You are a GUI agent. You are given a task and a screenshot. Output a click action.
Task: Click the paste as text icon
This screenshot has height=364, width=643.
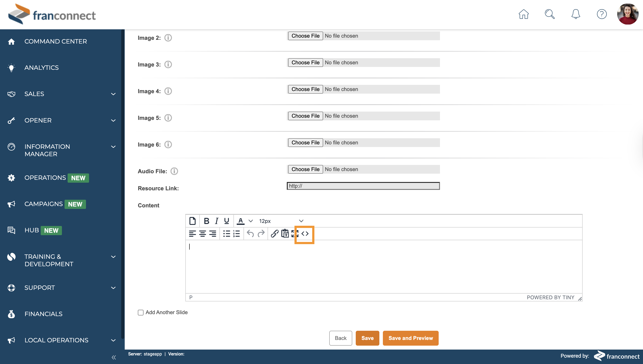click(x=285, y=234)
